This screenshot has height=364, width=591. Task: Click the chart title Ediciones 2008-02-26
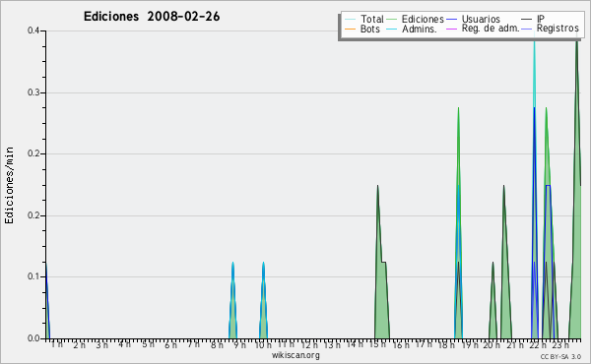tap(152, 17)
